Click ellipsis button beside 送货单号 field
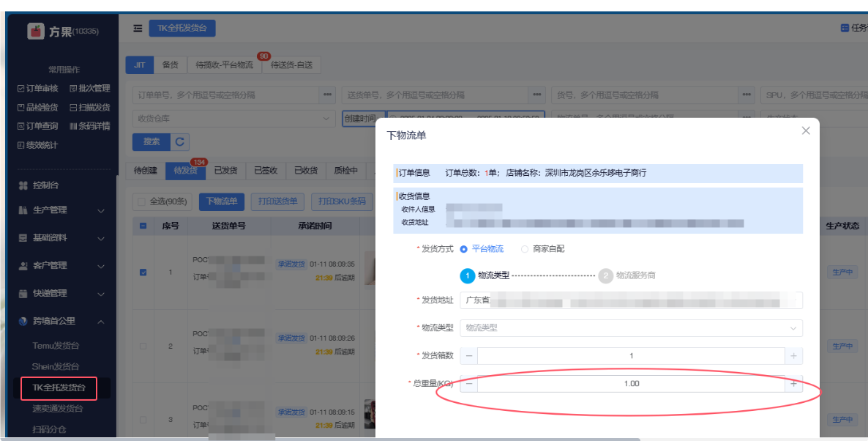Screen dimensions: 868x441 (536, 94)
